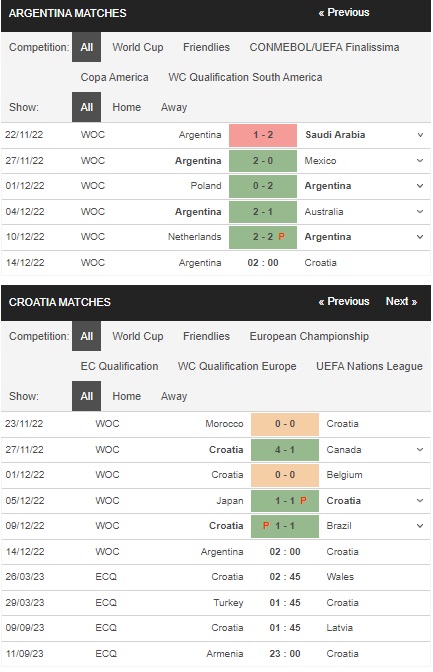Viewport: 433px width, 672px height.
Task: Click Copa America competition filter
Action: pyautogui.click(x=114, y=77)
